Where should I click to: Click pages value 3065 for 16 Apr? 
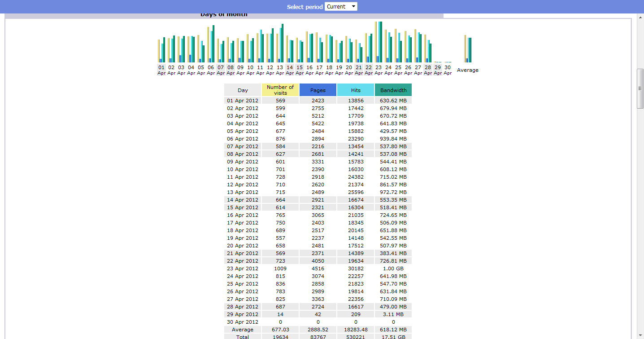[x=318, y=215]
